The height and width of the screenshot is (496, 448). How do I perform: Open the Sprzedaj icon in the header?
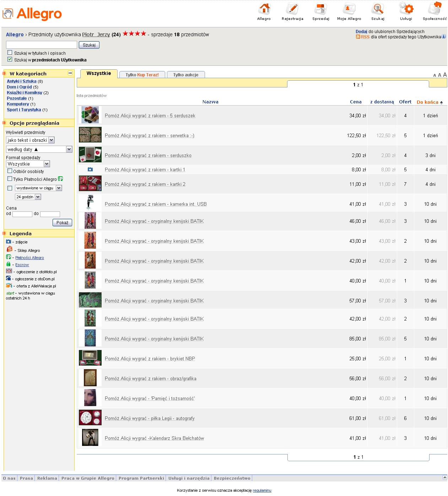[x=320, y=9]
